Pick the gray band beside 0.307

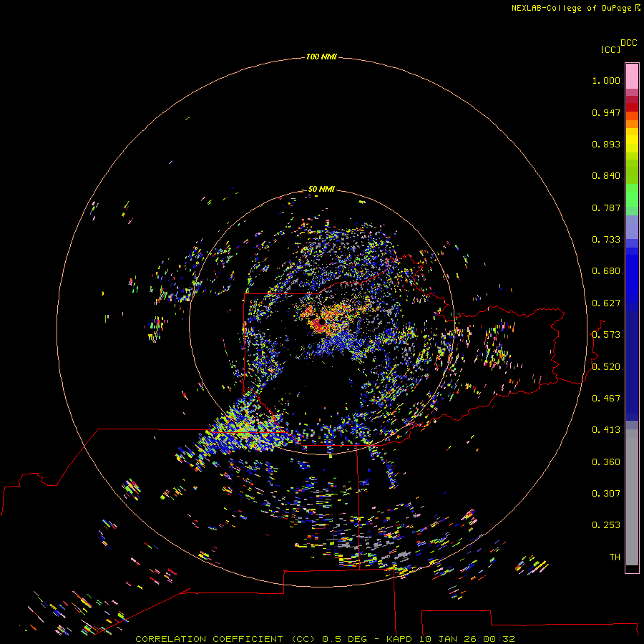[632, 497]
